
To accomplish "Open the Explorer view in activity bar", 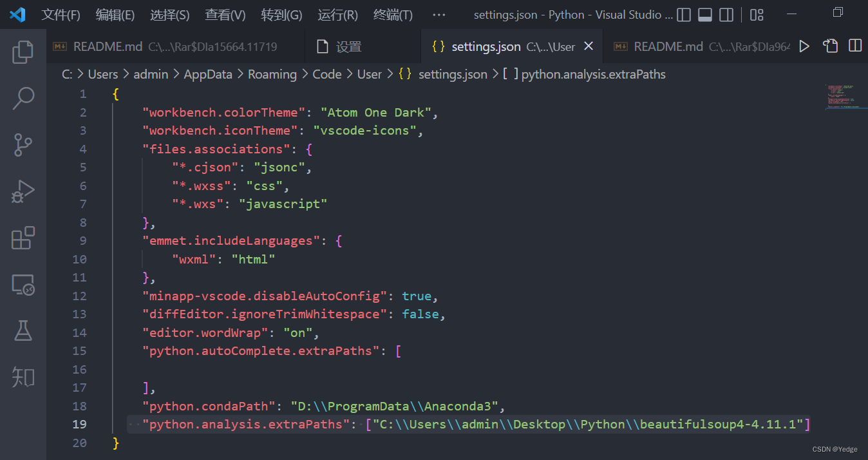I will point(23,52).
